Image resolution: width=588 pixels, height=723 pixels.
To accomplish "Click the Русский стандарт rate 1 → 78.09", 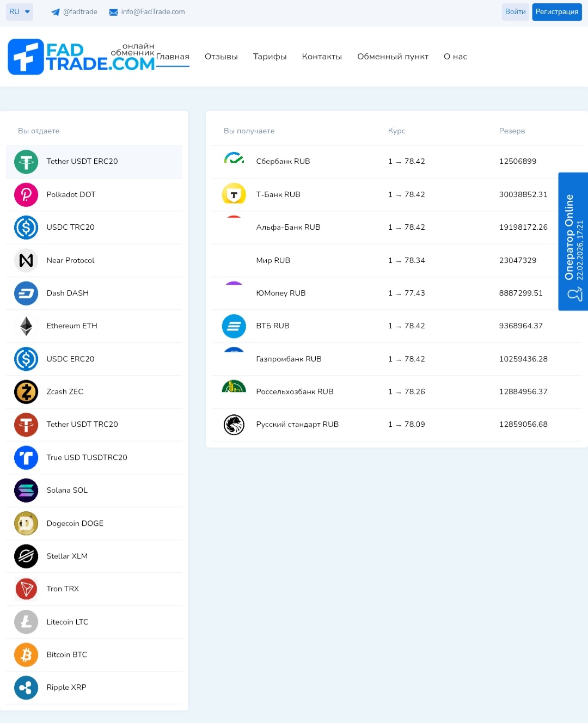I will [x=407, y=425].
